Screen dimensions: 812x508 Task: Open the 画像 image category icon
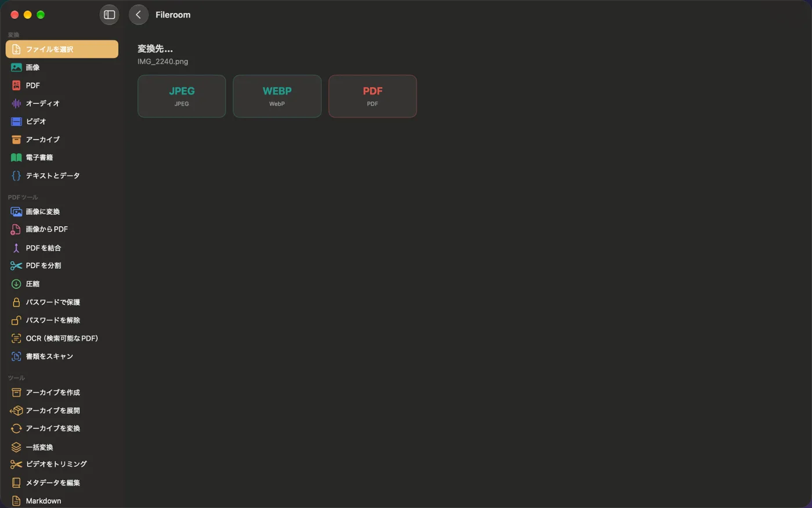click(16, 67)
